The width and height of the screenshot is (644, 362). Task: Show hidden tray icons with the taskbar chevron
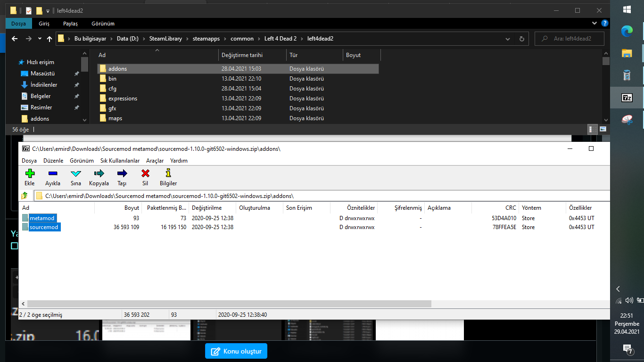pyautogui.click(x=618, y=289)
